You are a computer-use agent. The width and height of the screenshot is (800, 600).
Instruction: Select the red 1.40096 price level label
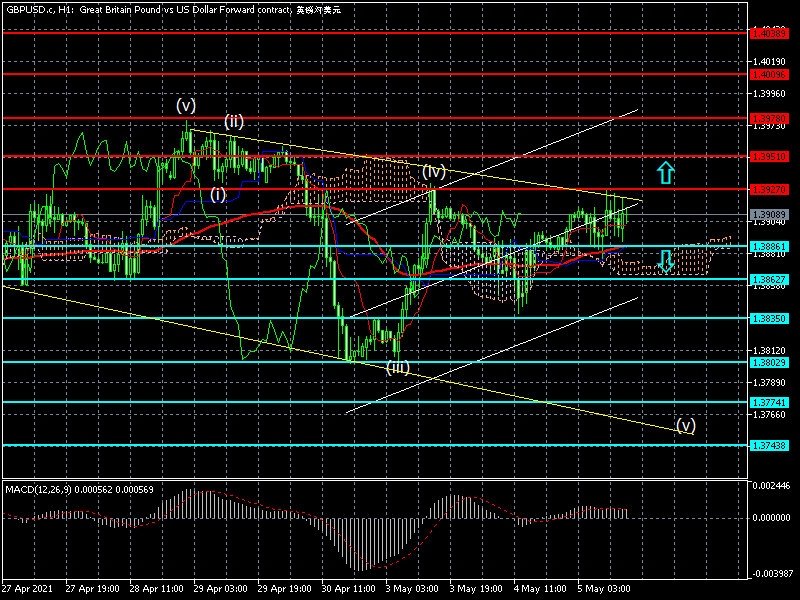tap(769, 74)
